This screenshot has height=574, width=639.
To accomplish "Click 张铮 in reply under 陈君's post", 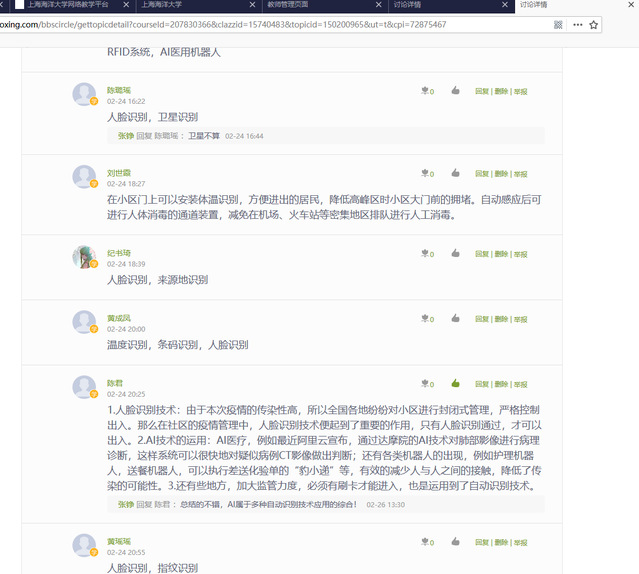I will 125,505.
